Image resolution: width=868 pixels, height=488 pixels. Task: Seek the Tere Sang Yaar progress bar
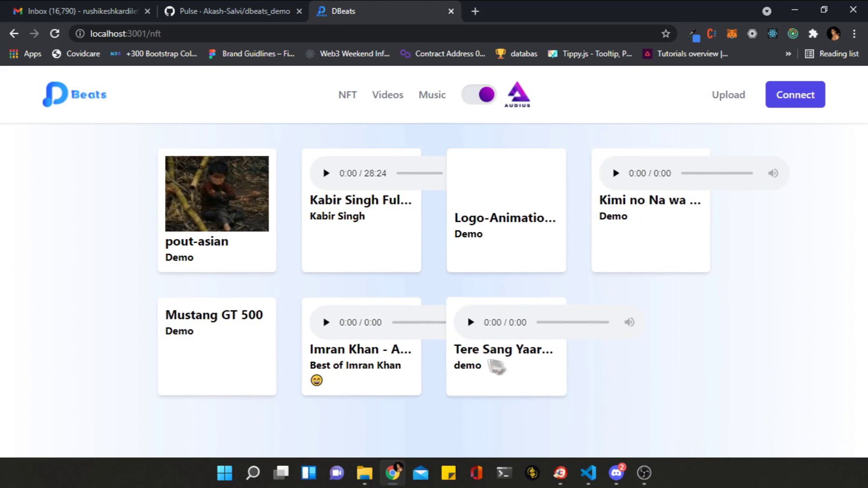point(572,322)
